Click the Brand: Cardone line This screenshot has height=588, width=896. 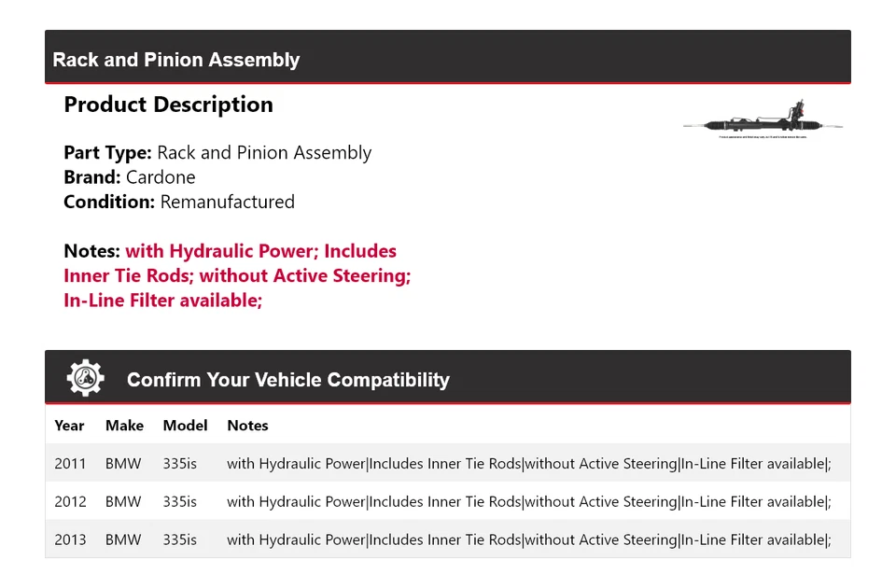pos(130,177)
